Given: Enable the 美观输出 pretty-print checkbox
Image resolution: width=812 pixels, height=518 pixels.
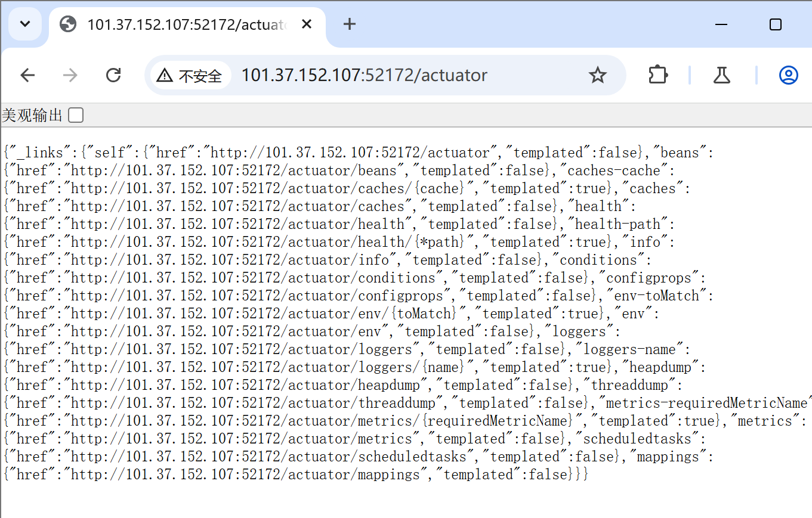Looking at the screenshot, I should (75, 114).
